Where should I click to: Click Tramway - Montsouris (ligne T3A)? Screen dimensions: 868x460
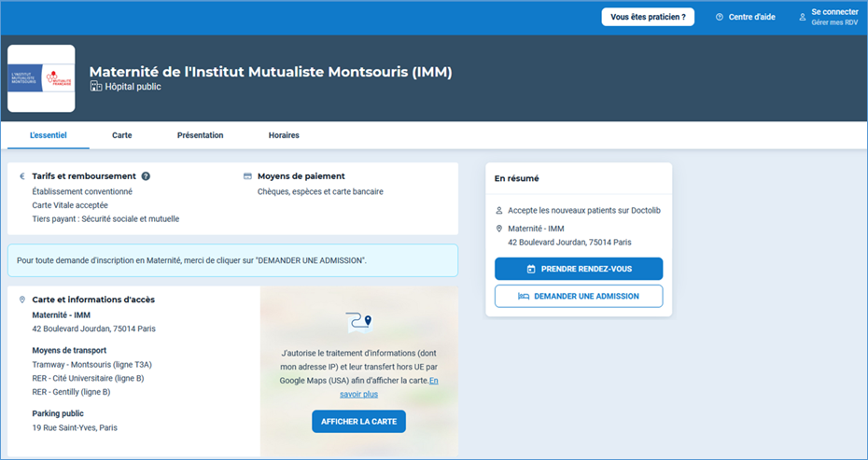pyautogui.click(x=91, y=365)
